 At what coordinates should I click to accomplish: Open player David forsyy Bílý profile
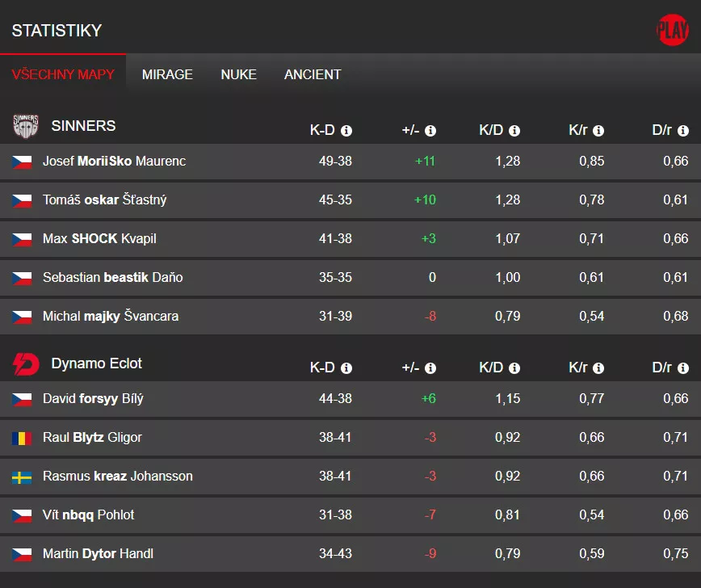93,399
